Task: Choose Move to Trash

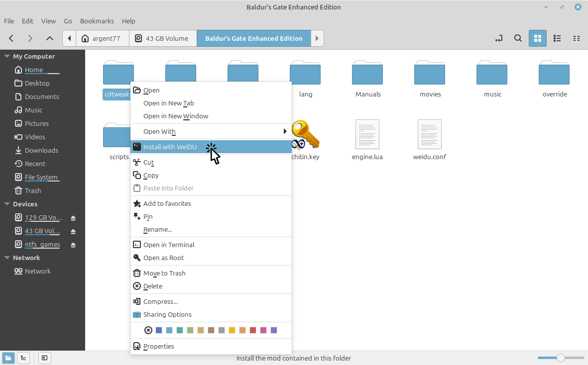Action: (211, 273)
